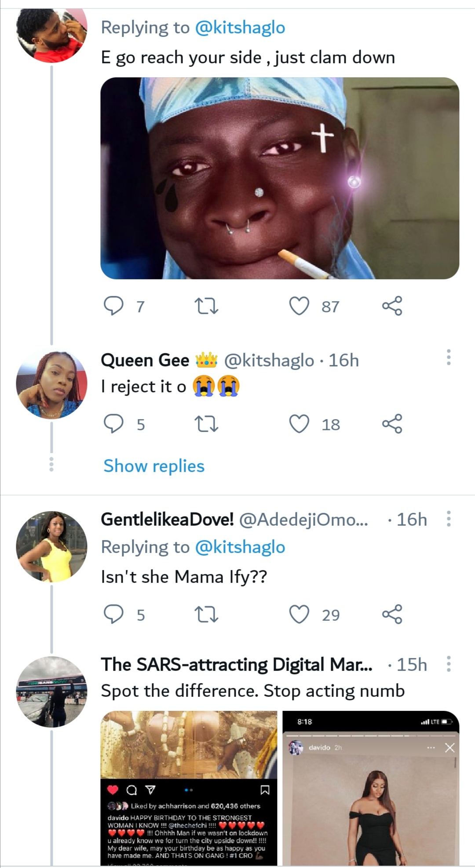Open more options on GentlelikeaDove's tweet
Image resolution: width=475 pixels, height=868 pixels.
pyautogui.click(x=449, y=519)
